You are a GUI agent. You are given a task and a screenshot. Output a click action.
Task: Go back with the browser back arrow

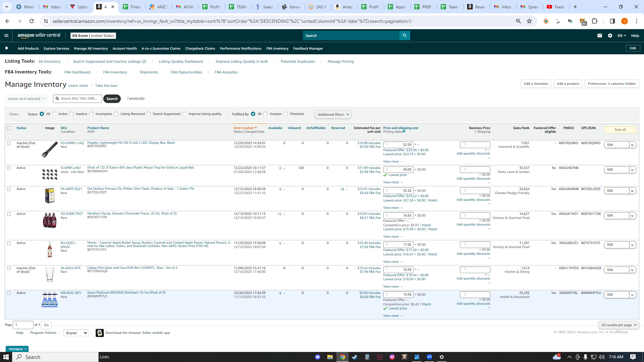(x=7, y=21)
